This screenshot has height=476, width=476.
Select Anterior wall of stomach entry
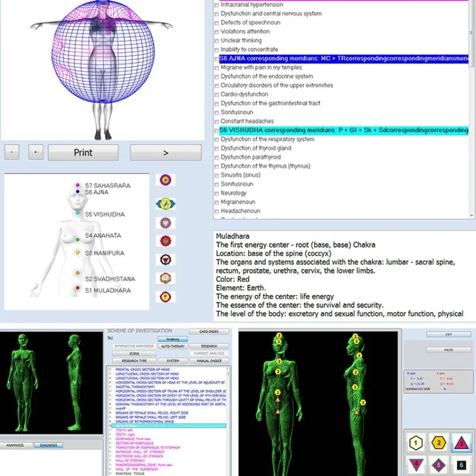[x=139, y=452]
